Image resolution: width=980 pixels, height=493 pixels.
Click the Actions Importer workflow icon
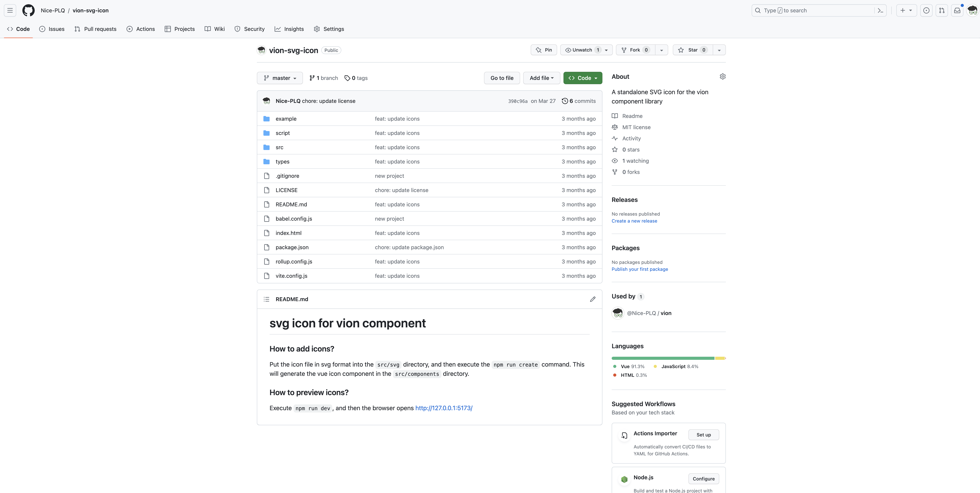[624, 435]
